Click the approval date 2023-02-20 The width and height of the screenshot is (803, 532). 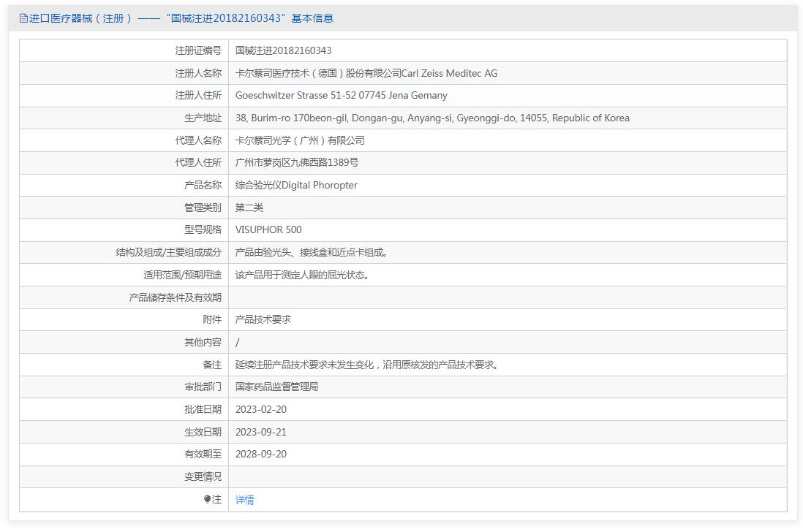click(x=261, y=409)
